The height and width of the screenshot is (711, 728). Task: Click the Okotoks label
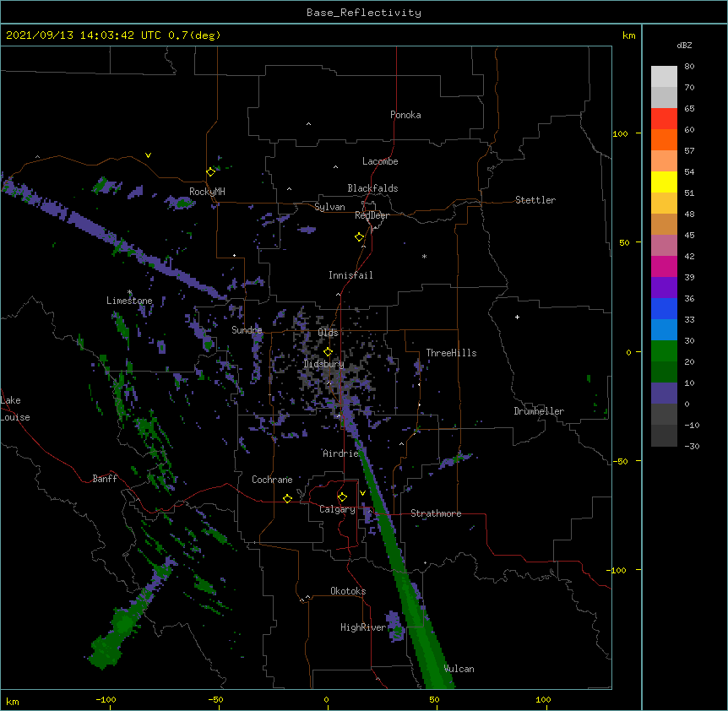(348, 591)
